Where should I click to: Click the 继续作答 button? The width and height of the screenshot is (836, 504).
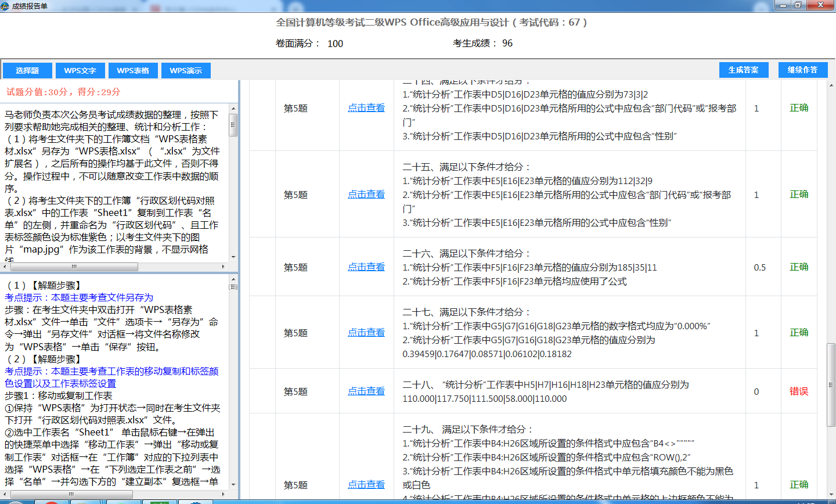tap(802, 70)
